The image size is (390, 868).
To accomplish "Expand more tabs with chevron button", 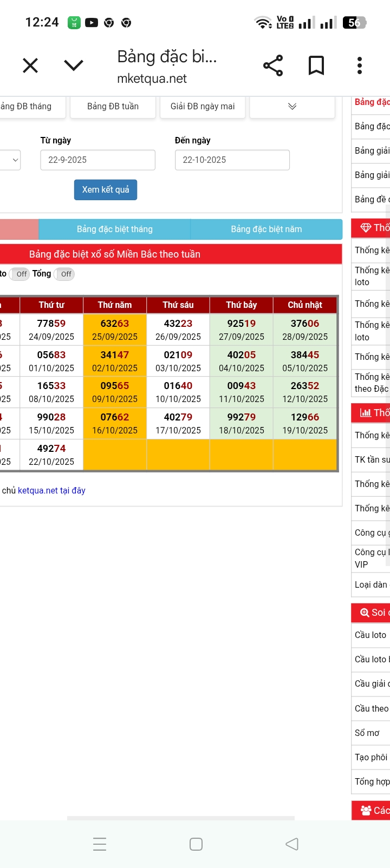I will click(292, 107).
